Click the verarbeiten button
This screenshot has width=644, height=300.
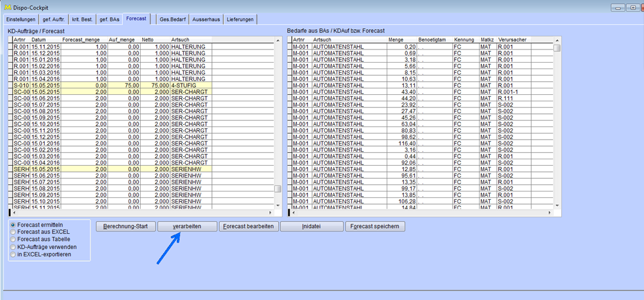187,227
